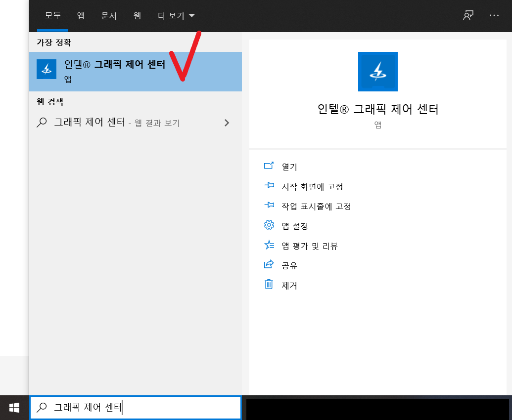This screenshot has width=512, height=420.
Task: Open the three-dots options menu
Action: 494,15
